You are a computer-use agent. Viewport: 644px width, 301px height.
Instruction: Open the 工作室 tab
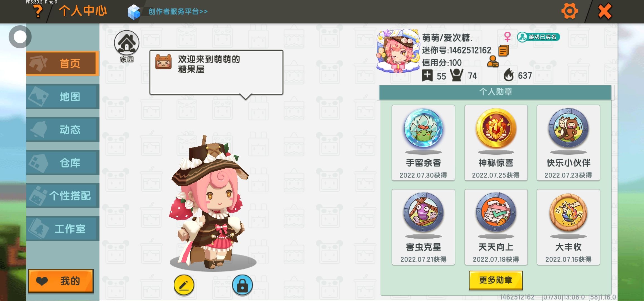[63, 229]
